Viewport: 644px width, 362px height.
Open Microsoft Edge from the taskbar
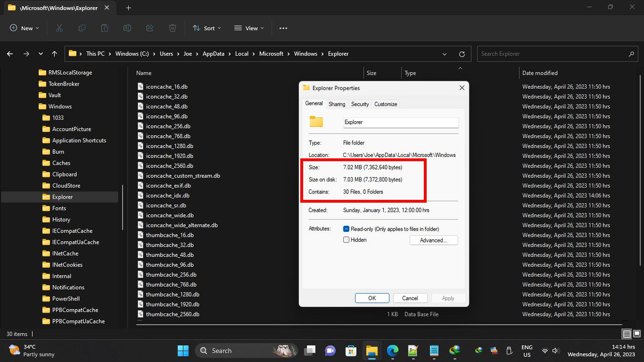tap(392, 350)
